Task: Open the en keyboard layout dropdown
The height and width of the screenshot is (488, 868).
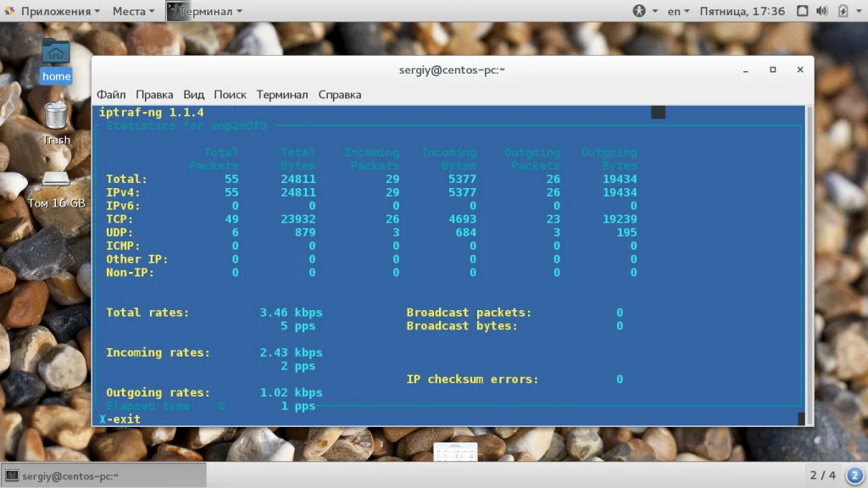Action: pos(678,11)
